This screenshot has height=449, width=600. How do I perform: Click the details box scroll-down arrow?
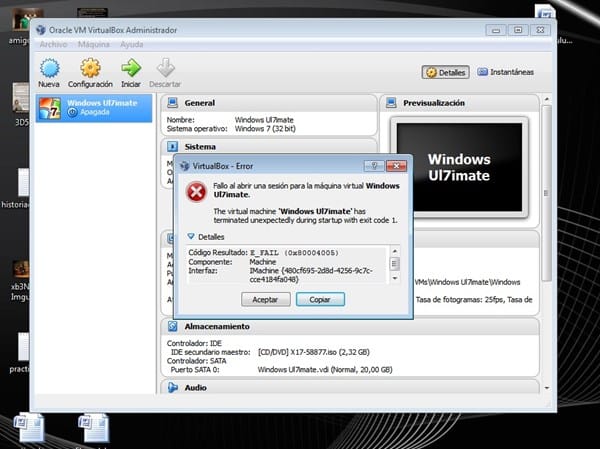tap(395, 278)
